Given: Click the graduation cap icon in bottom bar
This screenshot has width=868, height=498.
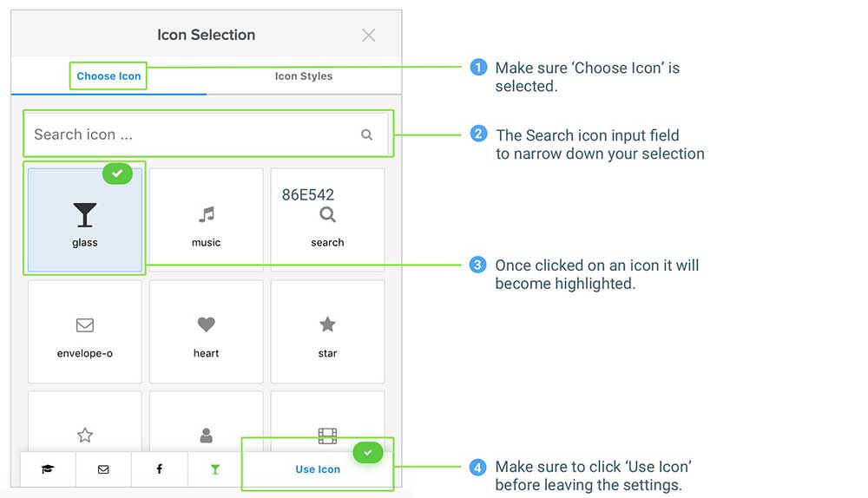Looking at the screenshot, I should pos(48,469).
